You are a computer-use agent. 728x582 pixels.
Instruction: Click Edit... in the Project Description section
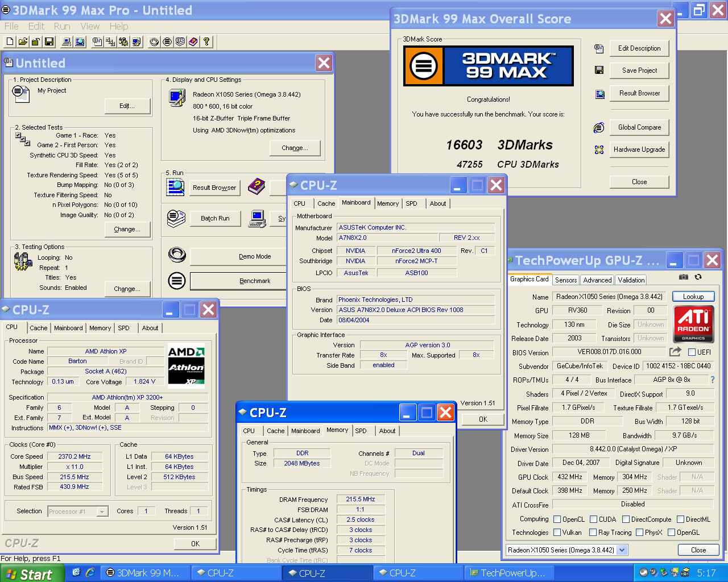coord(127,106)
